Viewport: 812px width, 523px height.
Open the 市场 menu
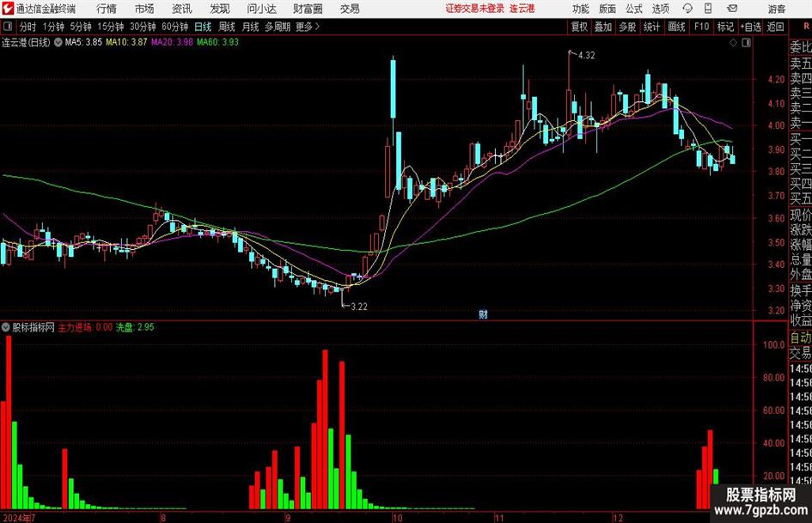144,9
